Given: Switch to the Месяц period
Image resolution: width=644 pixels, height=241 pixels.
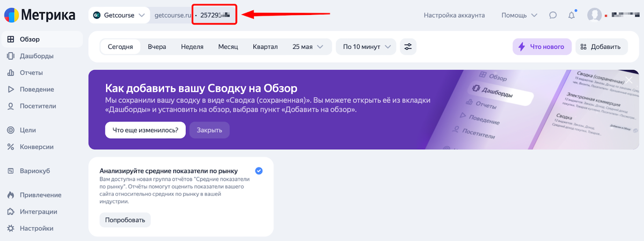Looking at the screenshot, I should [x=228, y=47].
